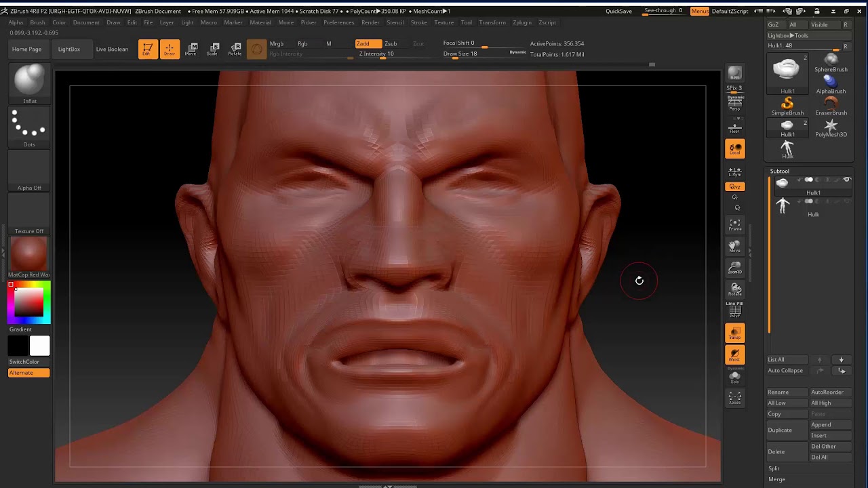This screenshot has width=868, height=488.
Task: Toggle Local symmetry mode
Action: 735,149
